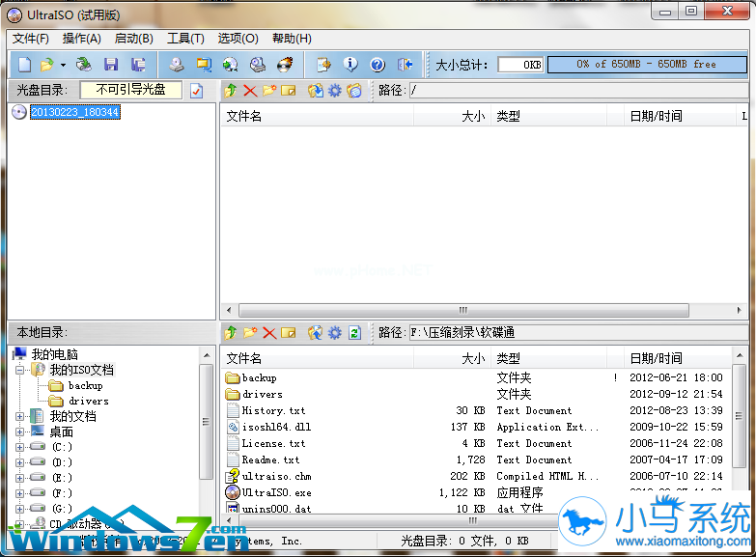Image resolution: width=756 pixels, height=557 pixels.
Task: Click Add files icon in local pane toolbar
Action: click(x=316, y=333)
